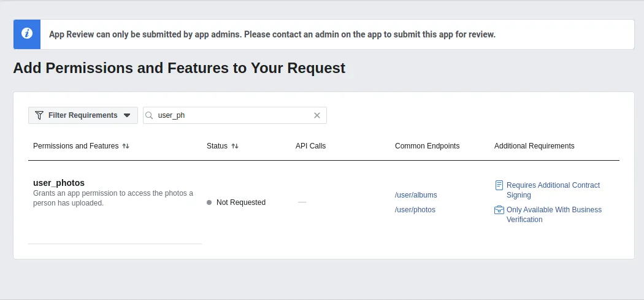Click the funnel filter icon
The height and width of the screenshot is (300, 644).
[39, 115]
